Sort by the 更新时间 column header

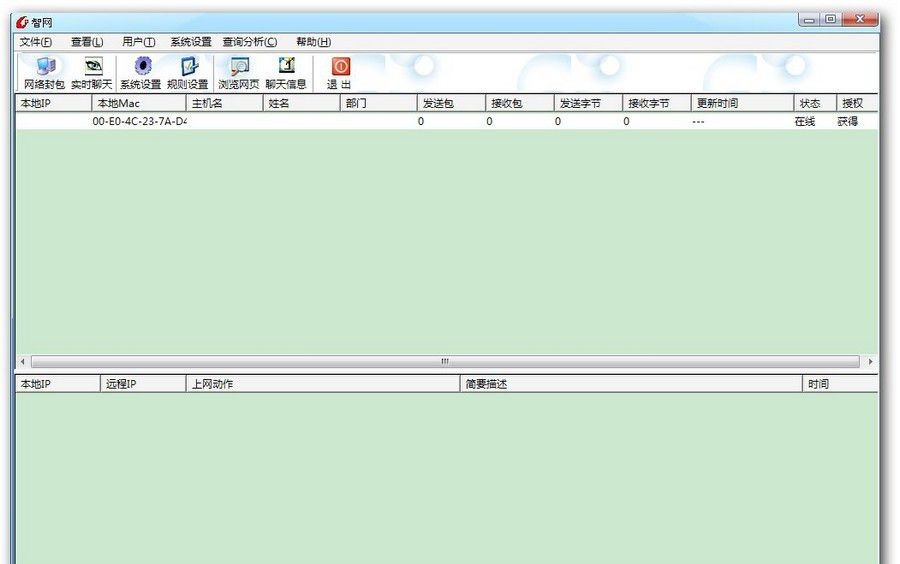pyautogui.click(x=742, y=103)
